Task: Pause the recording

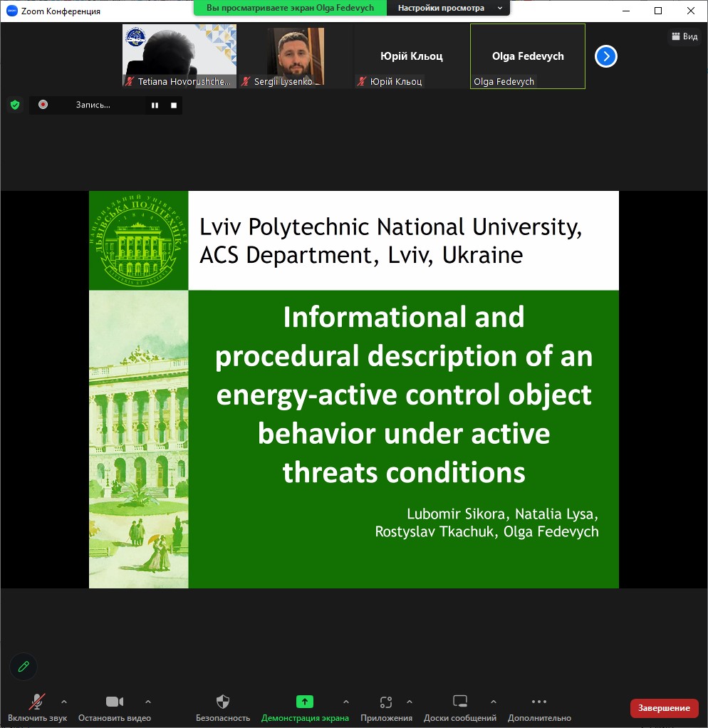Action: click(155, 105)
